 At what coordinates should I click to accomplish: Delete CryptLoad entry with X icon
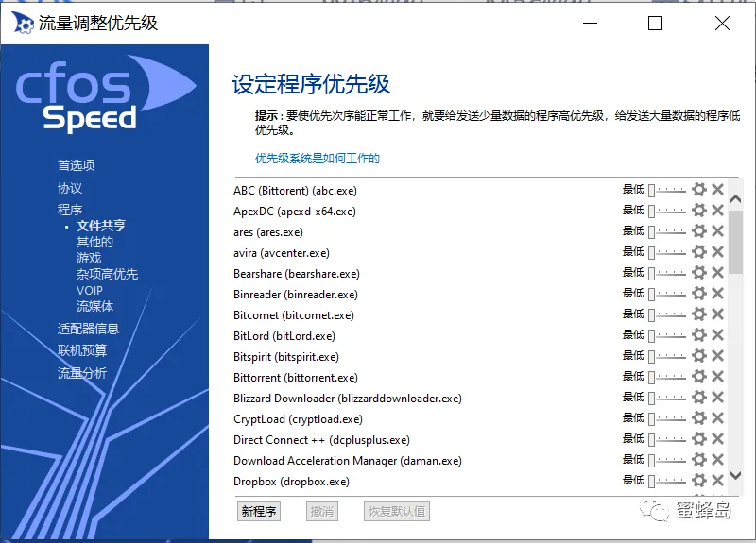(717, 417)
